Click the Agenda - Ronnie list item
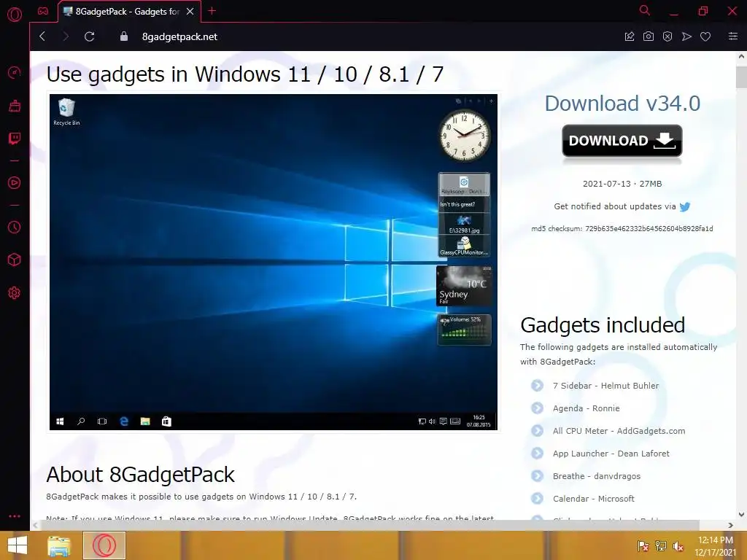The width and height of the screenshot is (747, 560). (586, 408)
